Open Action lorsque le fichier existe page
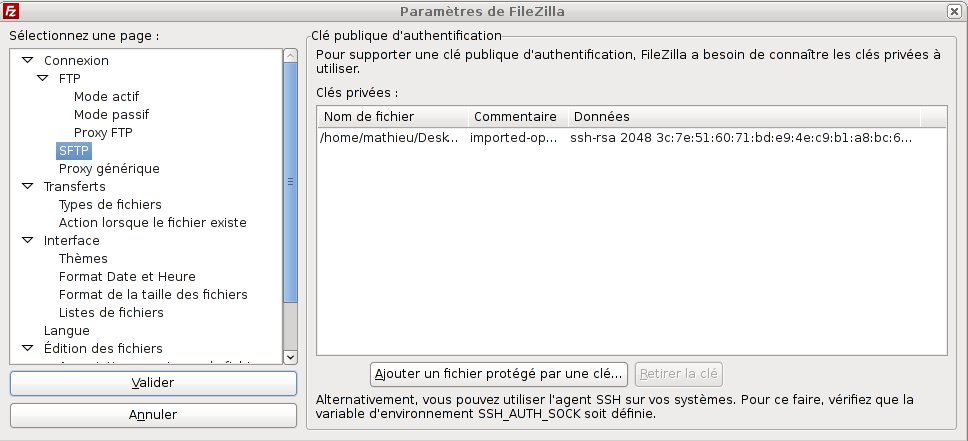Image resolution: width=968 pixels, height=441 pixels. pos(152,222)
